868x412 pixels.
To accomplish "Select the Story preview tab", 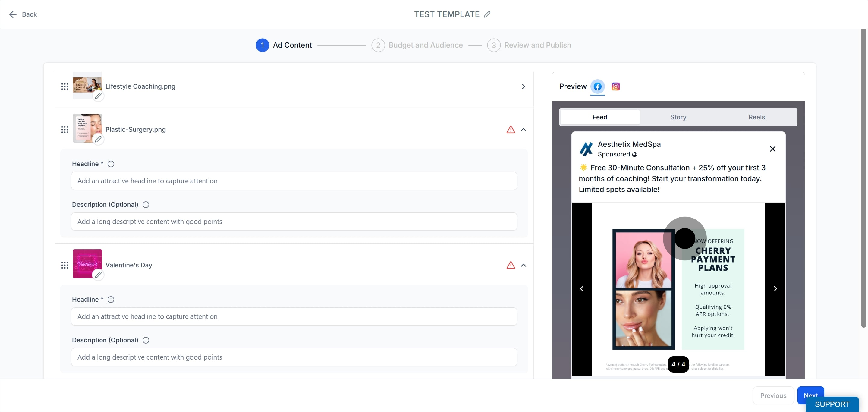I will (678, 117).
